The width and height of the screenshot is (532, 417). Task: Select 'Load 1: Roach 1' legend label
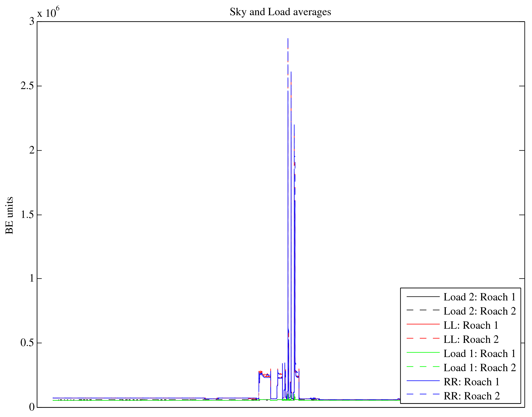480,354
